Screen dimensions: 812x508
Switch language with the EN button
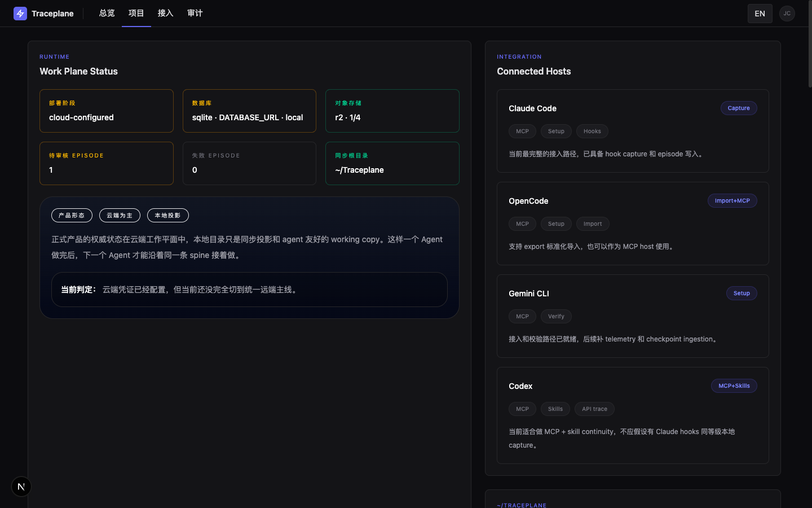(x=760, y=13)
